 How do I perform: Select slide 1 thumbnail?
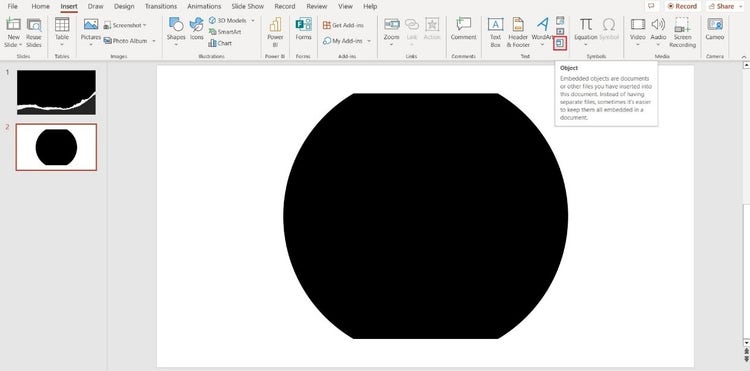[x=56, y=92]
